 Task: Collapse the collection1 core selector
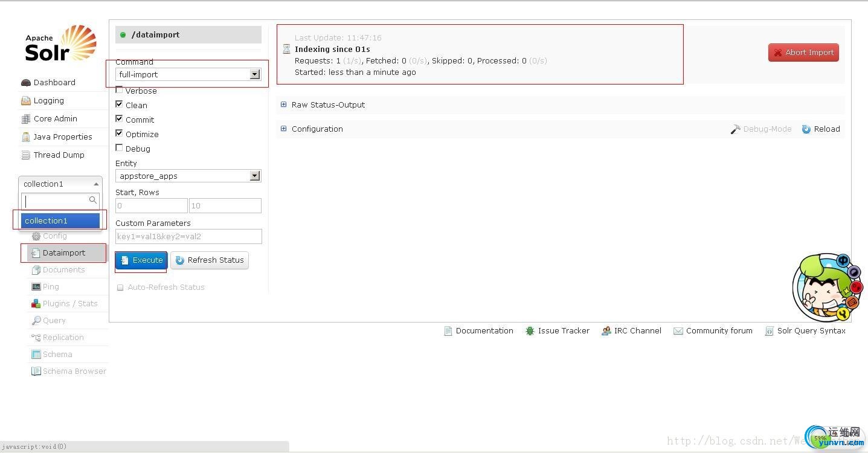pos(60,184)
